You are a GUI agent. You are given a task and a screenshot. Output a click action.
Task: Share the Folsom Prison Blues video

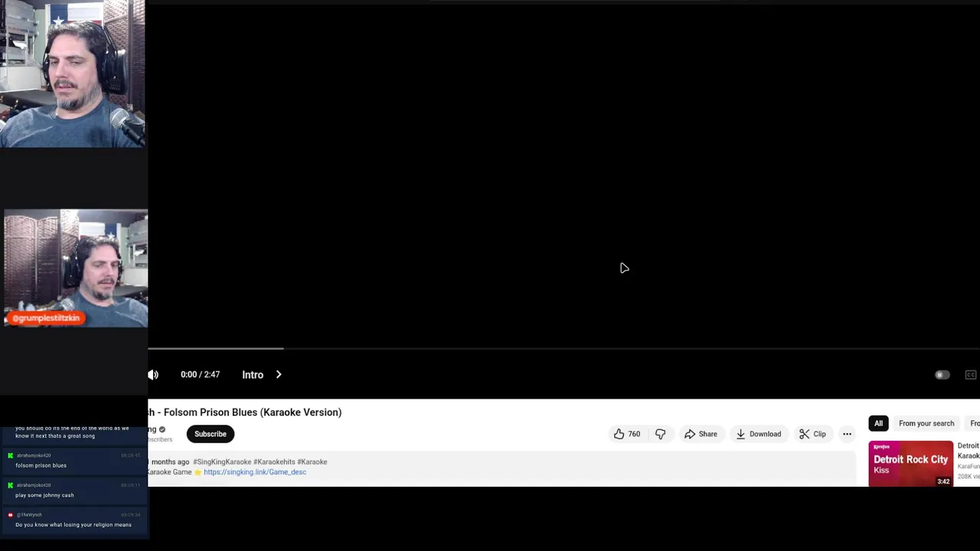coord(701,434)
